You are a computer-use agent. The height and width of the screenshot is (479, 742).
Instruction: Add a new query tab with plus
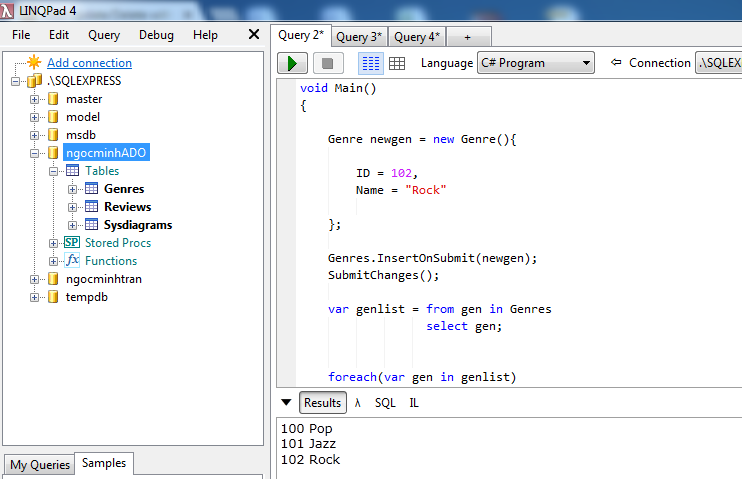[x=468, y=37]
